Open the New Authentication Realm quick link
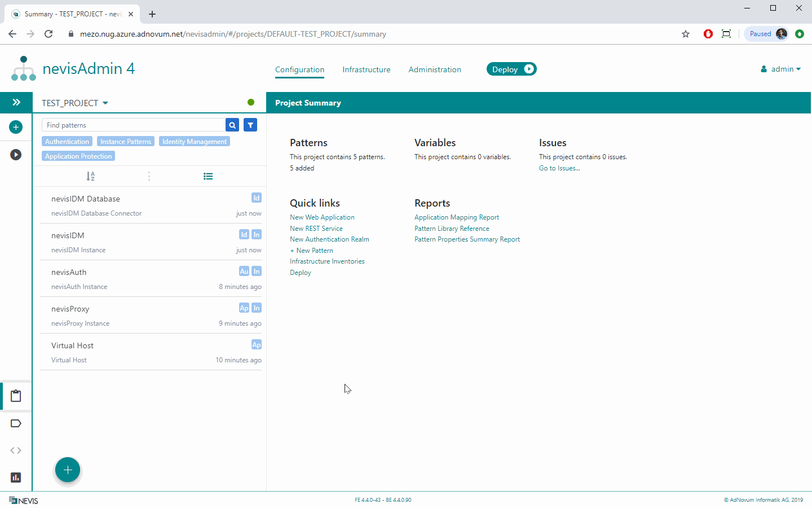Viewport: 812px width, 508px height. point(329,239)
